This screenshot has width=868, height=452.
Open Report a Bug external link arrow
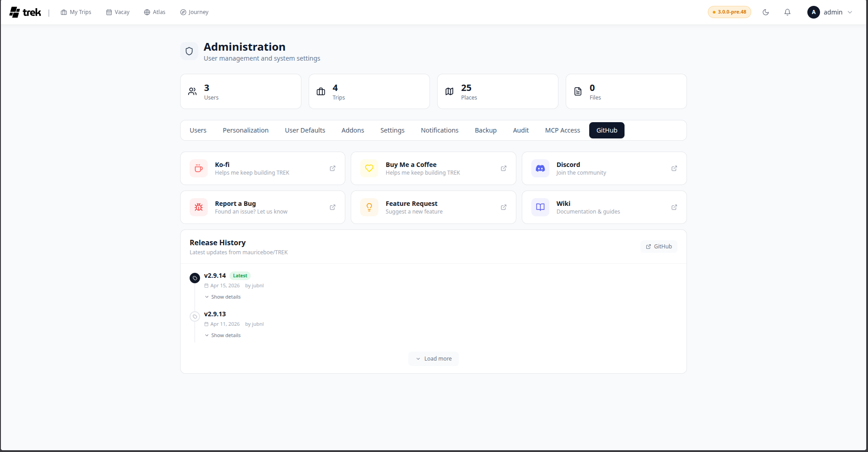point(333,207)
